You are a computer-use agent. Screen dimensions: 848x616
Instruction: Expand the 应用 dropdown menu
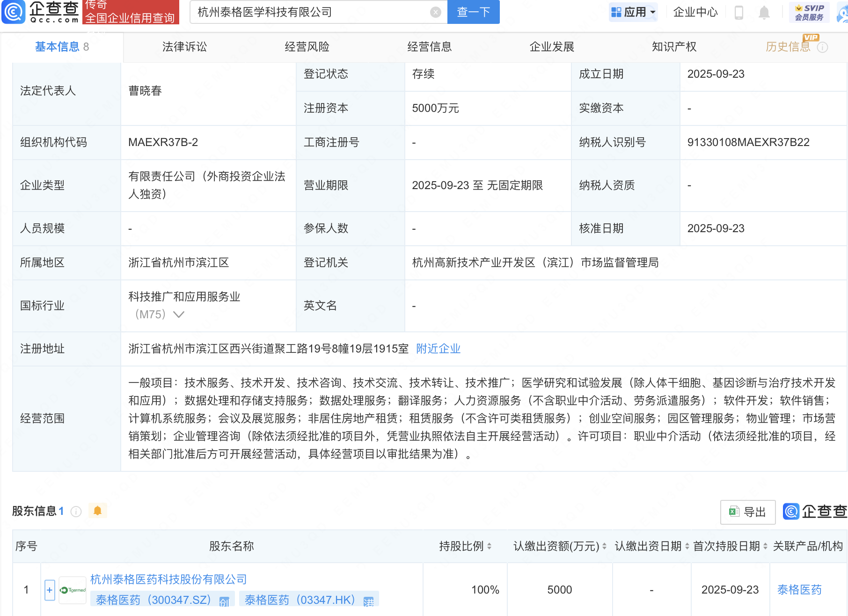(634, 12)
